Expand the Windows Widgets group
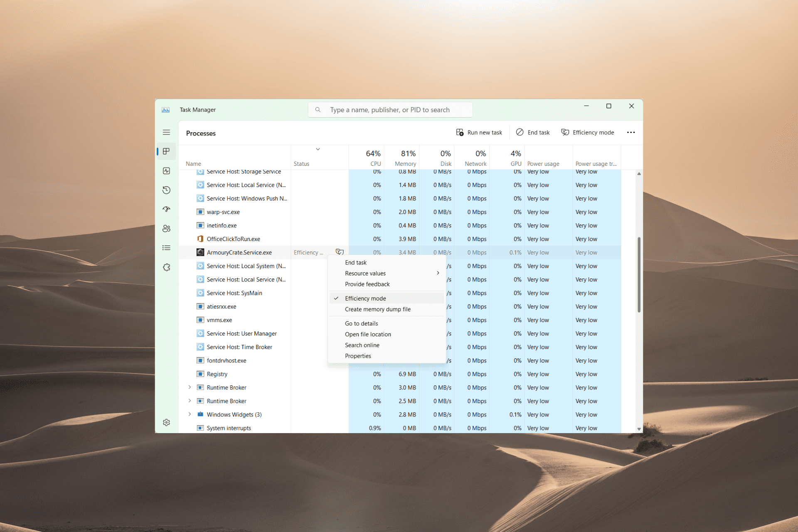The height and width of the screenshot is (532, 798). click(x=188, y=414)
